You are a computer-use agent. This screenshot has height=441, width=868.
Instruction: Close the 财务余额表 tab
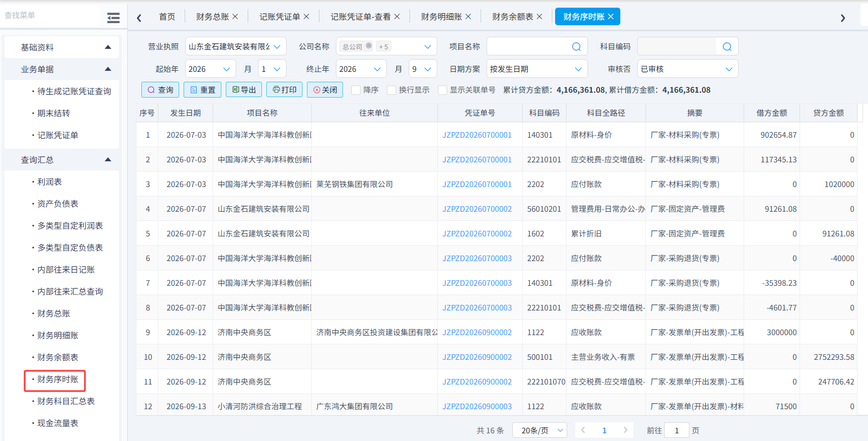click(539, 16)
